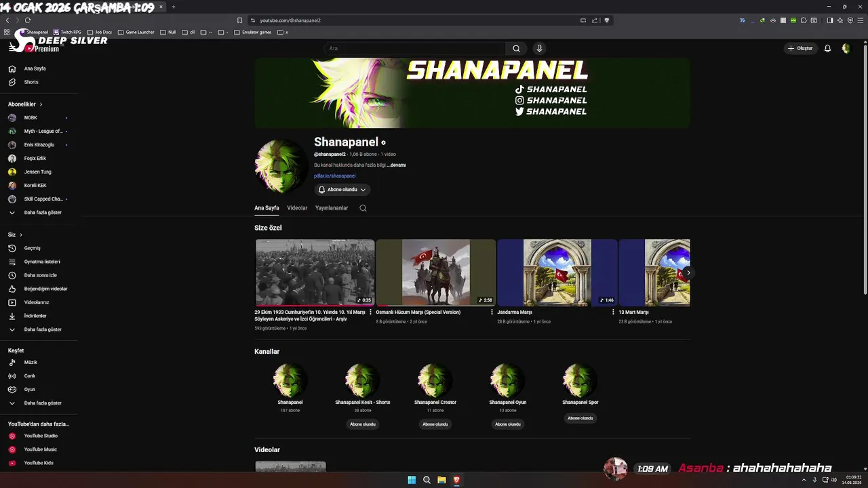Viewport: 868px width, 488px height.
Task: Open Oynatma listeleri playlists
Action: [x=42, y=262]
